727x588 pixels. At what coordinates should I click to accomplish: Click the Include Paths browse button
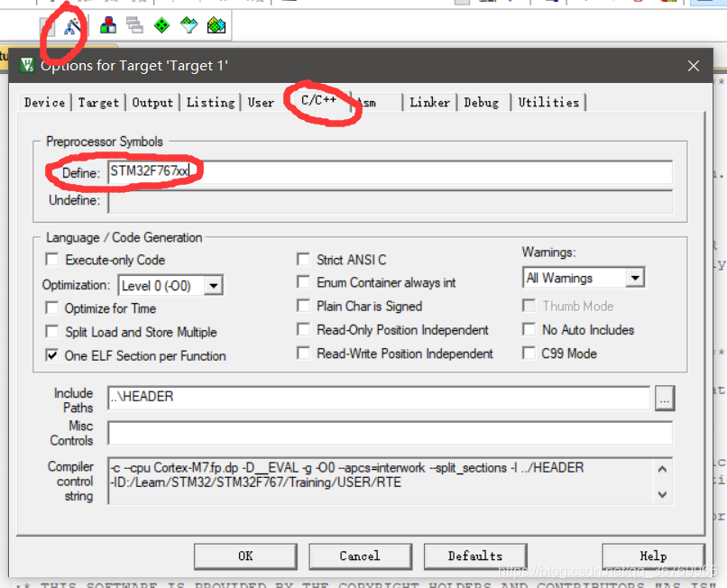coord(665,399)
